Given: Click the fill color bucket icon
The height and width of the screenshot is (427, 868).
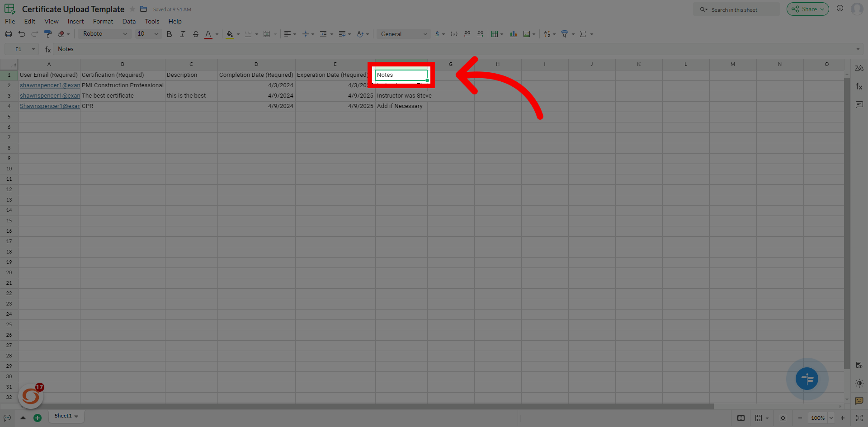Looking at the screenshot, I should click(230, 34).
